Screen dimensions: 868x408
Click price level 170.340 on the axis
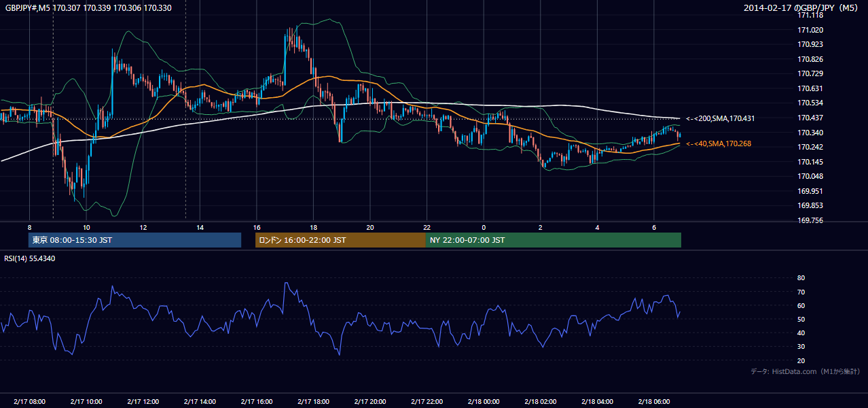(x=810, y=133)
